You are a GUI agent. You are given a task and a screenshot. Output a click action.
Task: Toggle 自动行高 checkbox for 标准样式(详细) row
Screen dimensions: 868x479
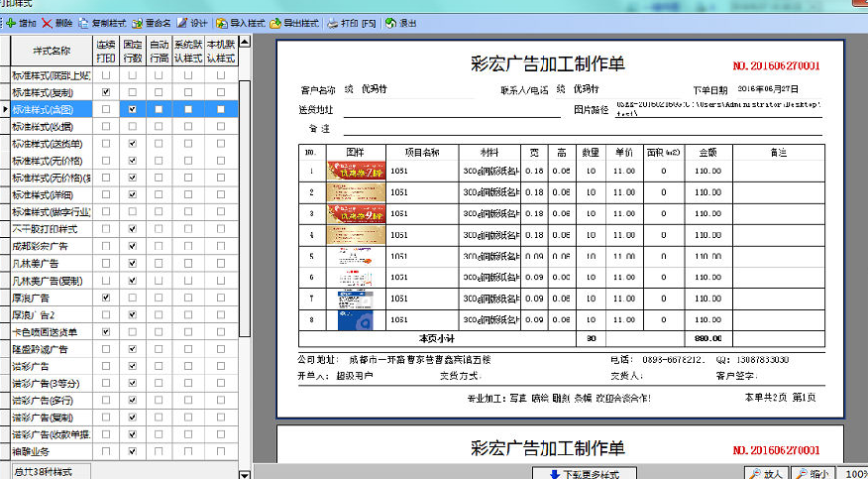159,195
